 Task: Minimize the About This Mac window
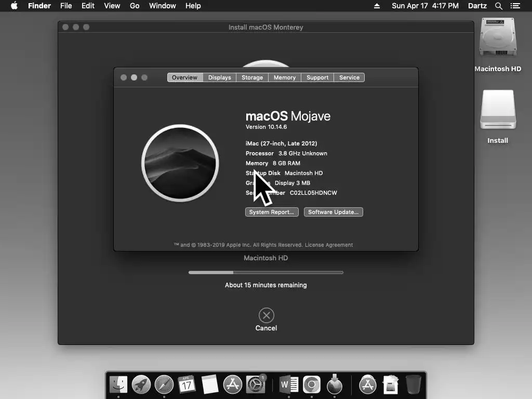pos(134,77)
